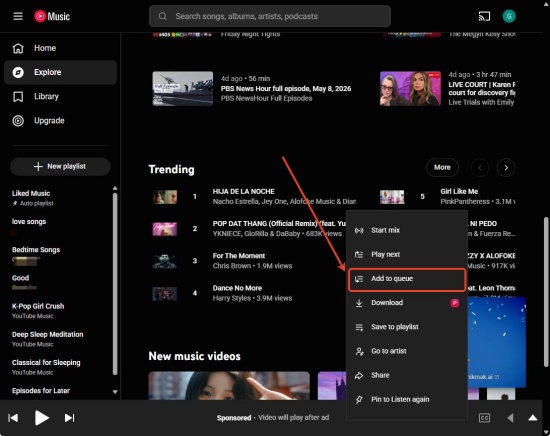The width and height of the screenshot is (550, 436).
Task: Play For The Moment by Chris Brown
Action: tap(239, 256)
